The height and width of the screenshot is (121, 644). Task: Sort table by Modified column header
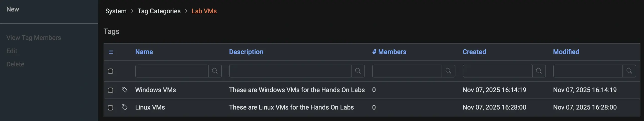566,52
